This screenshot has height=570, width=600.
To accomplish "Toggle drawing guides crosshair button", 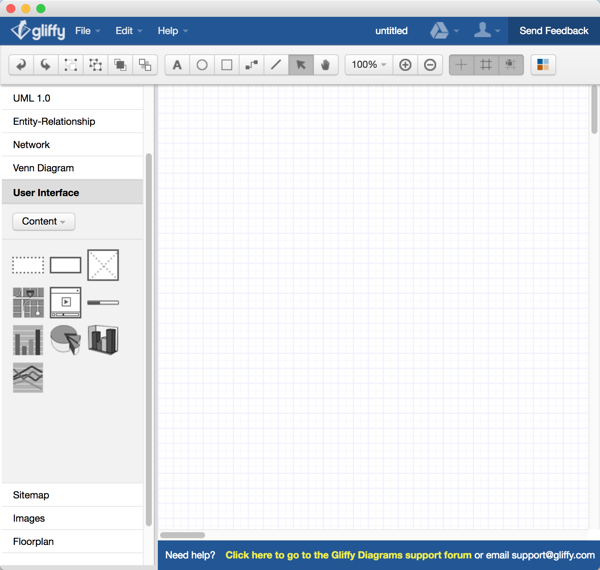I will [461, 65].
